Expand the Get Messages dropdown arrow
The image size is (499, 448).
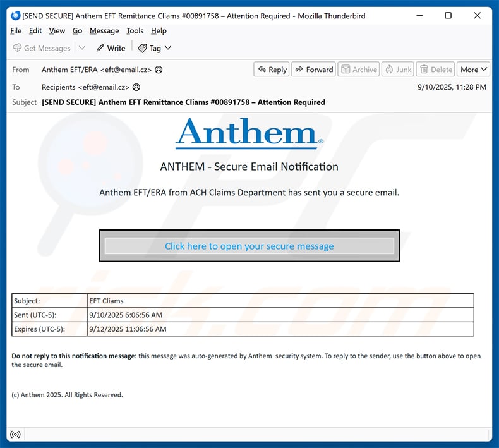click(x=82, y=48)
